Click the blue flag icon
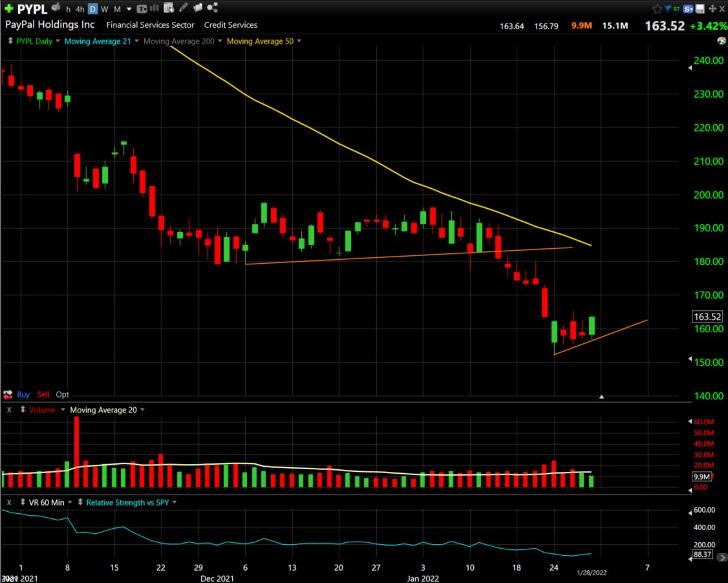The width and height of the screenshot is (728, 583). point(668,8)
